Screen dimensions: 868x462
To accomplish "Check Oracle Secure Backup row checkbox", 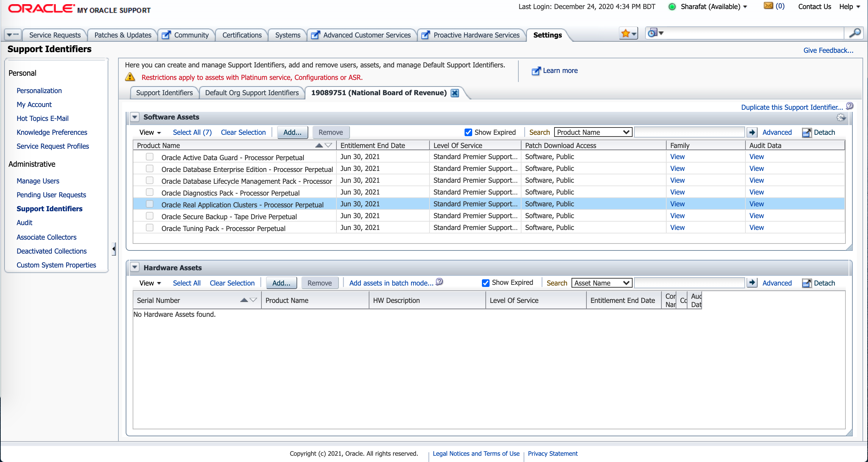I will point(150,216).
